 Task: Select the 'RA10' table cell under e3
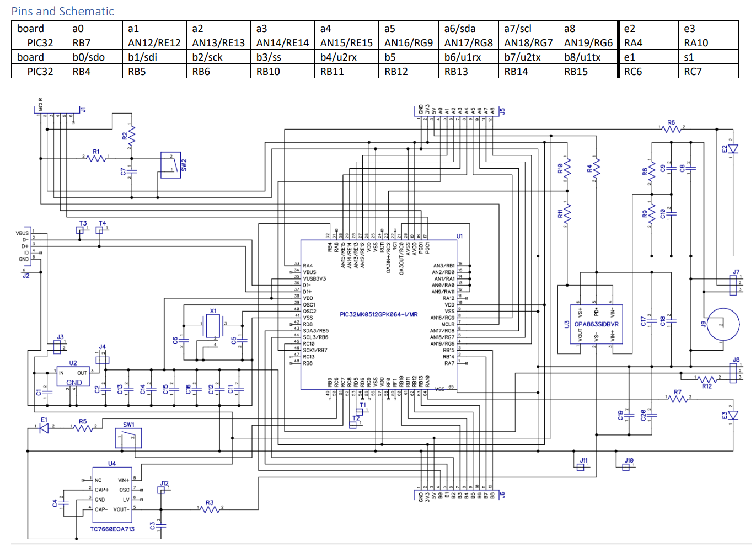[x=709, y=42]
